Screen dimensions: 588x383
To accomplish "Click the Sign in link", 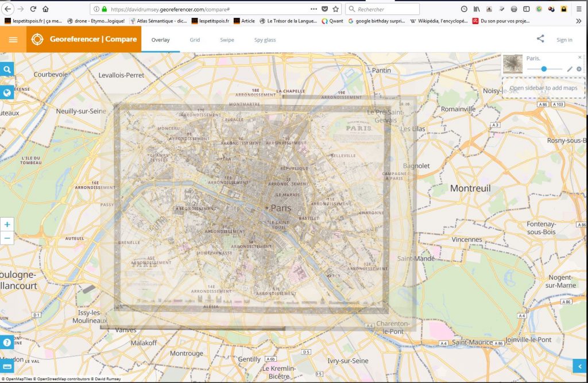I will click(564, 40).
